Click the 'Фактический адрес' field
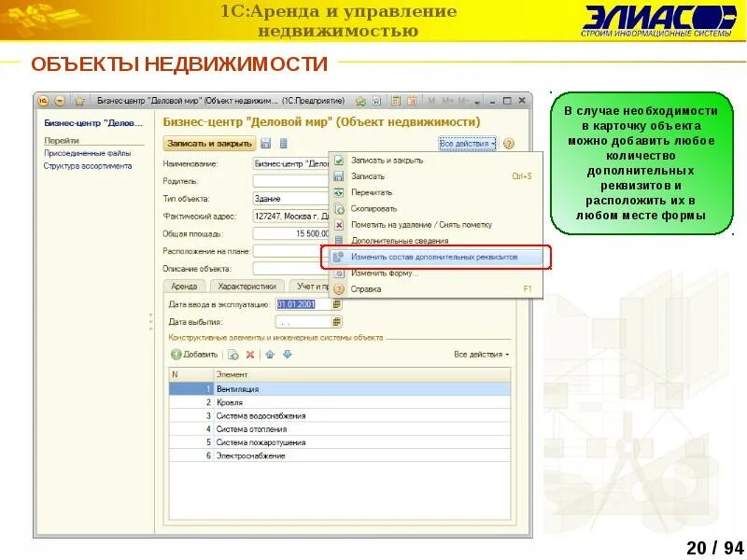 (290, 217)
